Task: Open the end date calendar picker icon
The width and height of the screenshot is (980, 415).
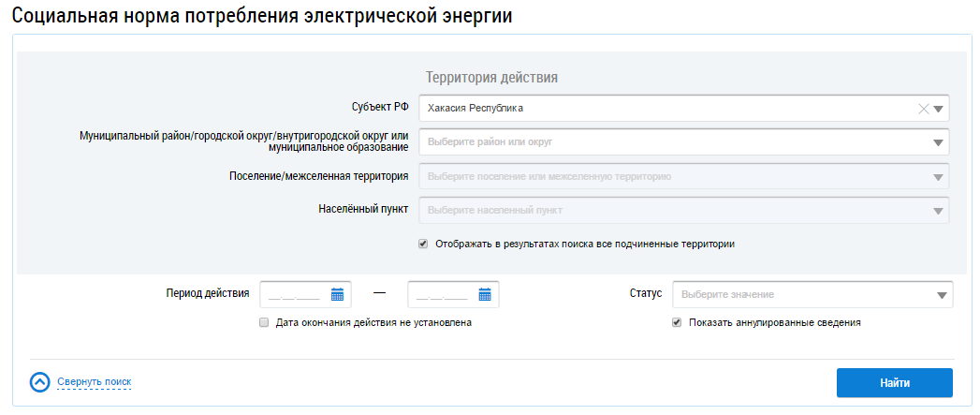Action: (485, 294)
